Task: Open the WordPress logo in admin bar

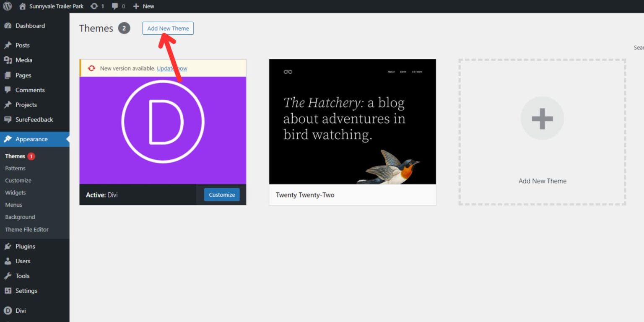Action: click(7, 6)
